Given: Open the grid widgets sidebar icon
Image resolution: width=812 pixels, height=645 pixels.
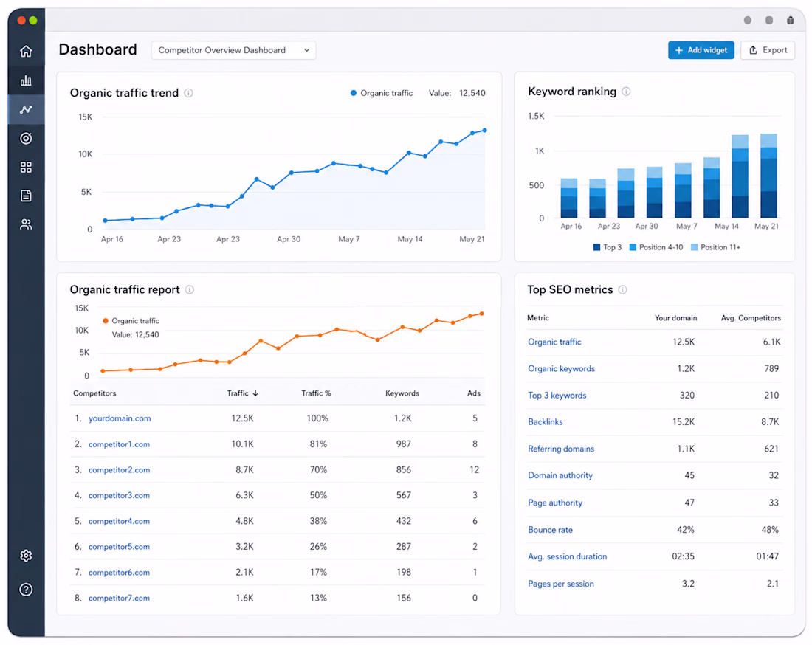Looking at the screenshot, I should (26, 168).
